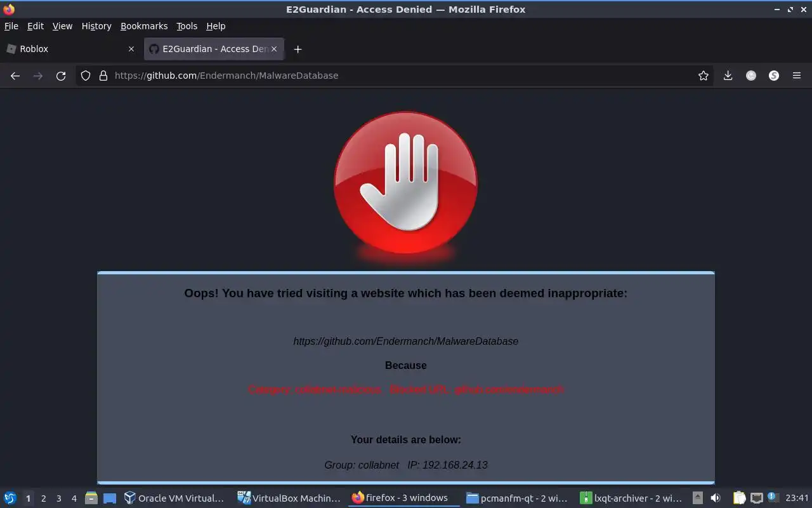
Task: Open the Firefox downloads panel
Action: (728, 76)
